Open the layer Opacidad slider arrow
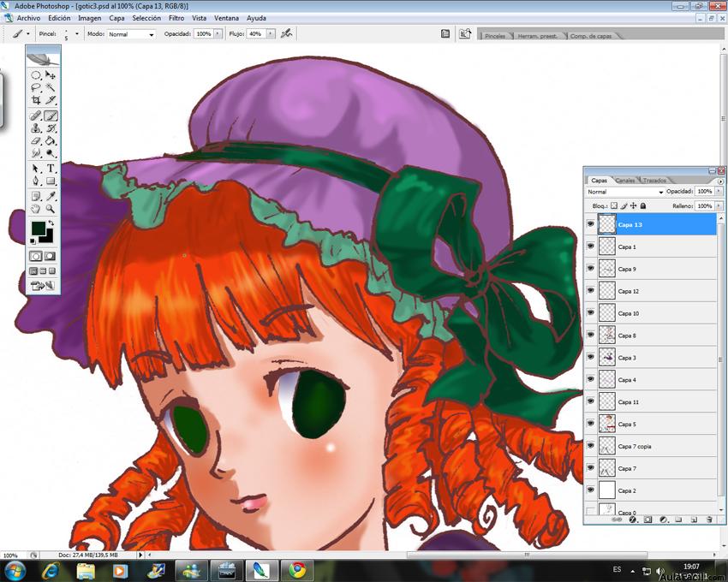 tap(719, 191)
